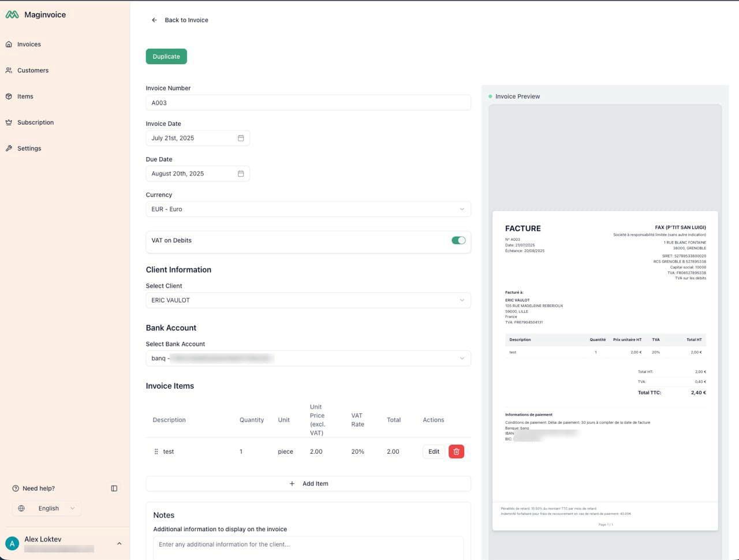Open the Select Client dropdown ERIC VAULOT
Screen dimensions: 739x560
click(308, 300)
